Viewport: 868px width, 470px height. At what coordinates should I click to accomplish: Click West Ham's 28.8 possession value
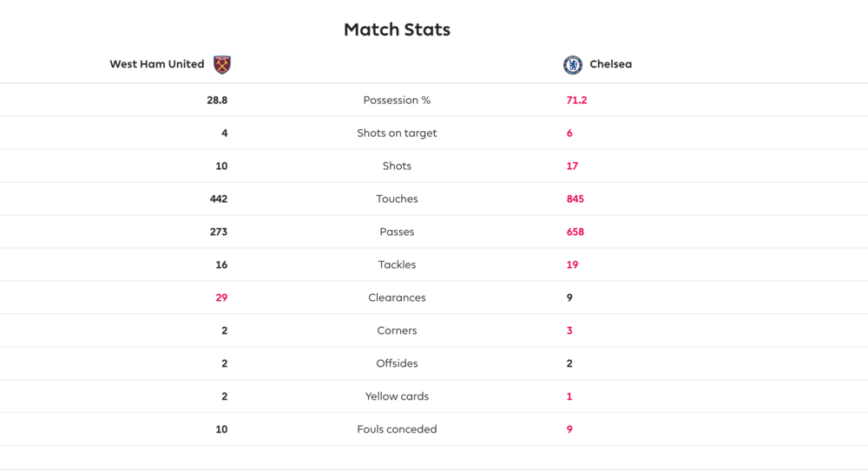217,100
